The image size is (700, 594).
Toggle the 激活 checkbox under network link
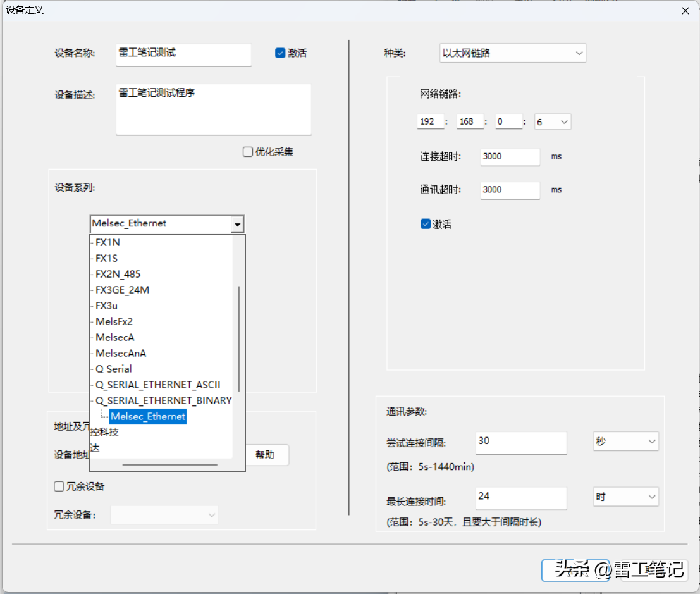point(426,224)
